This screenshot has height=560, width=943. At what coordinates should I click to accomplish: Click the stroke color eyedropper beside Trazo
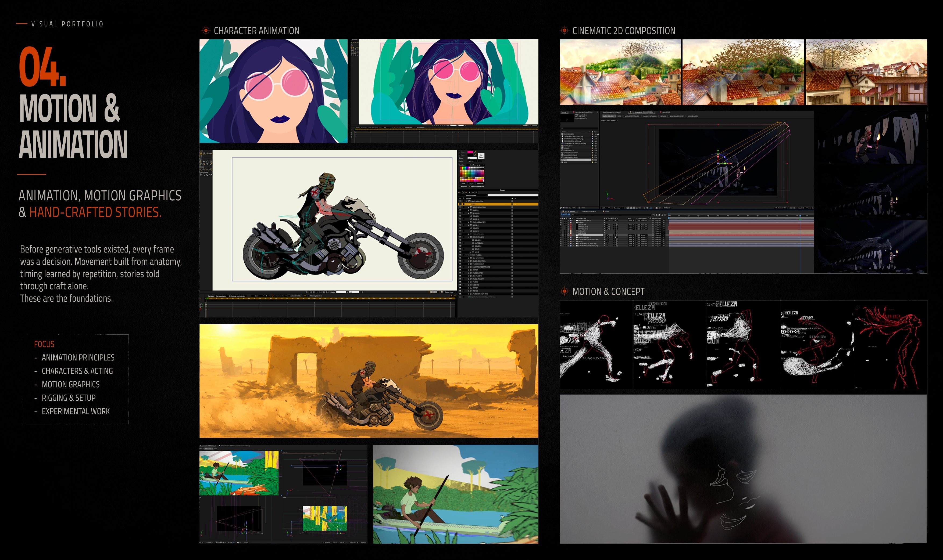[476, 155]
